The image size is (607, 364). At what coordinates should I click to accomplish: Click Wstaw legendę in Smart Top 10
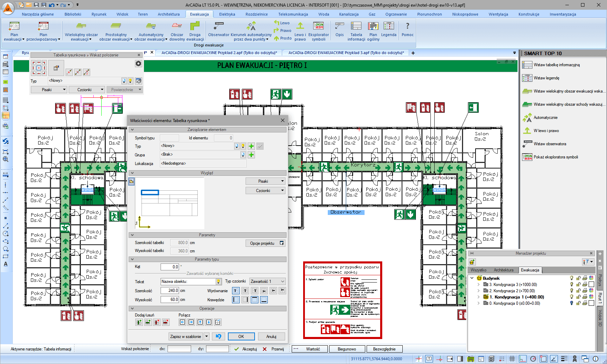546,78
